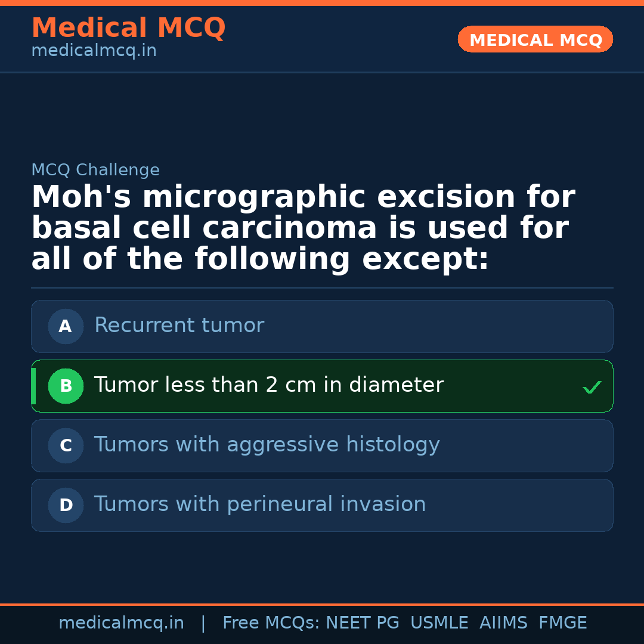Click the green checkmark on option B
Image resolution: width=644 pixels, height=644 pixels.
[x=592, y=388]
